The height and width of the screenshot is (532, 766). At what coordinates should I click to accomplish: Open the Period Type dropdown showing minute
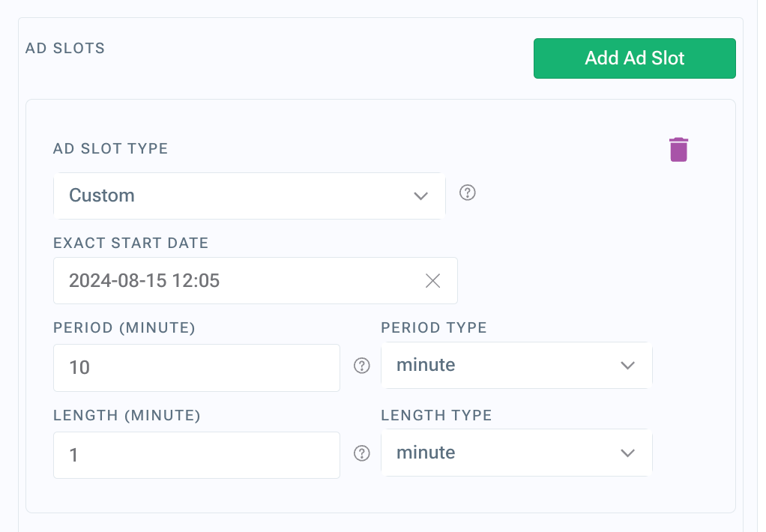[516, 366]
